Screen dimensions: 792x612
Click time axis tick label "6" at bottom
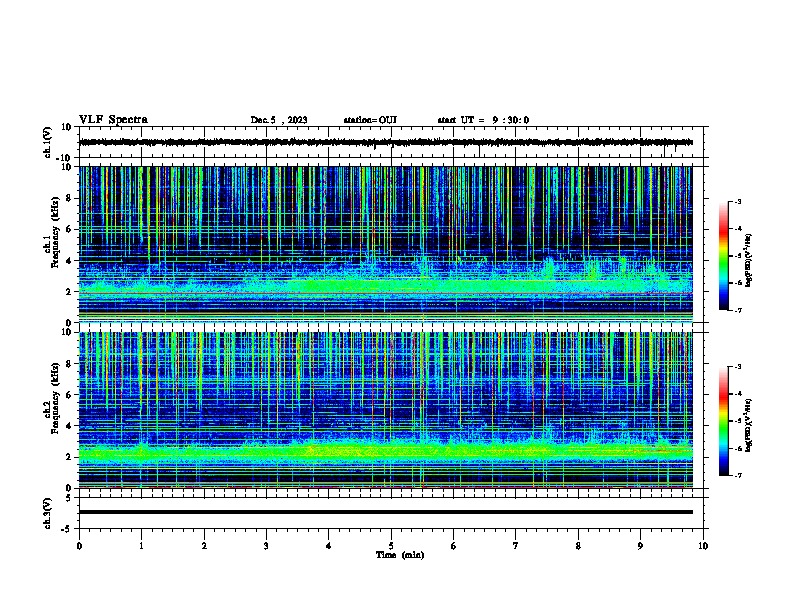pyautogui.click(x=454, y=546)
